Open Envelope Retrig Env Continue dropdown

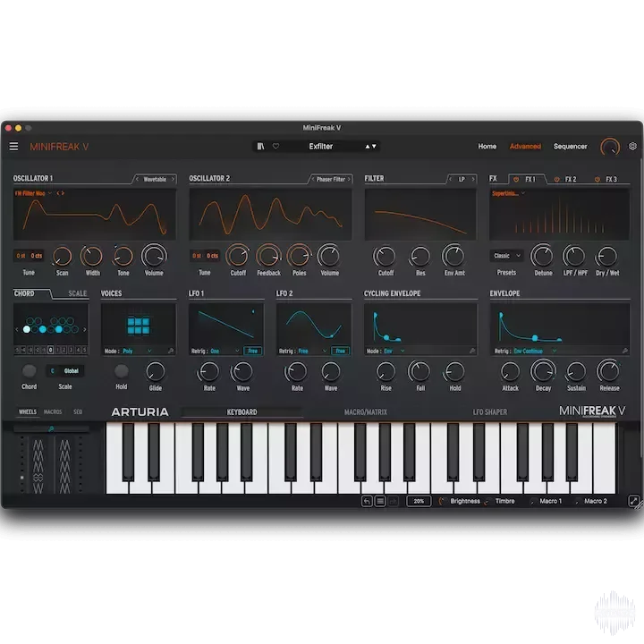click(535, 352)
